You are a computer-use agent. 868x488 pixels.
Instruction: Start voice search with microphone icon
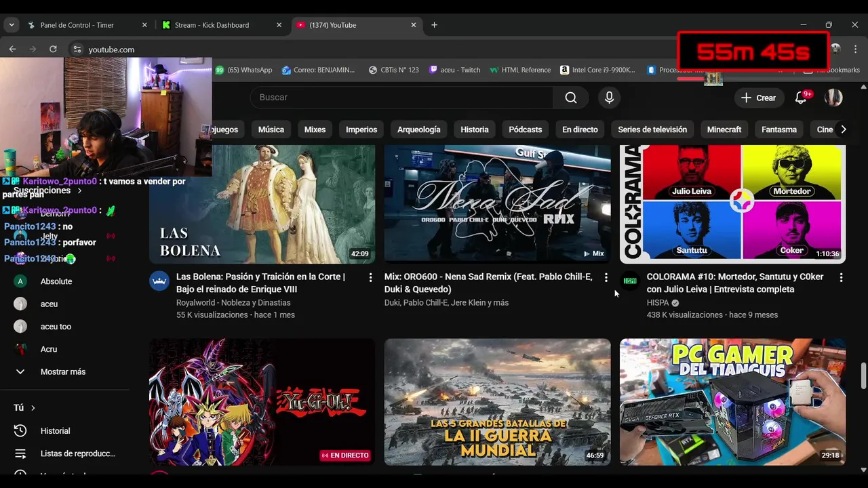click(609, 98)
